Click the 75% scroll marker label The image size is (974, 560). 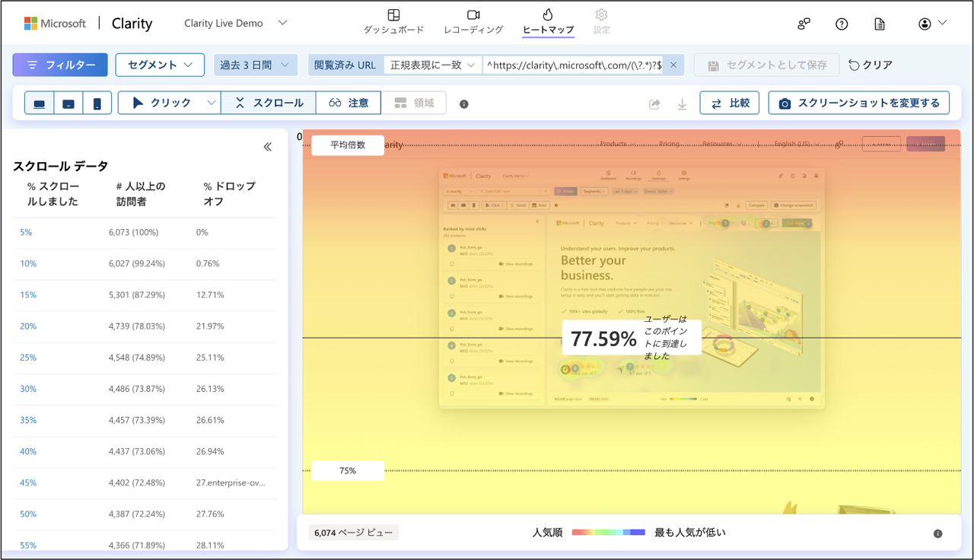(348, 471)
